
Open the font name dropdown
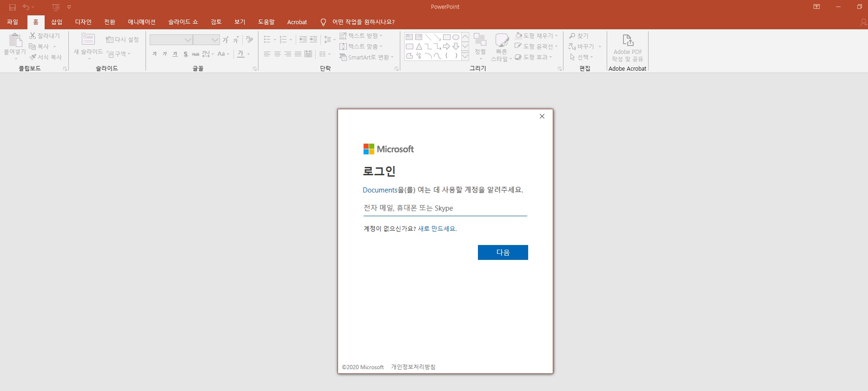click(188, 40)
